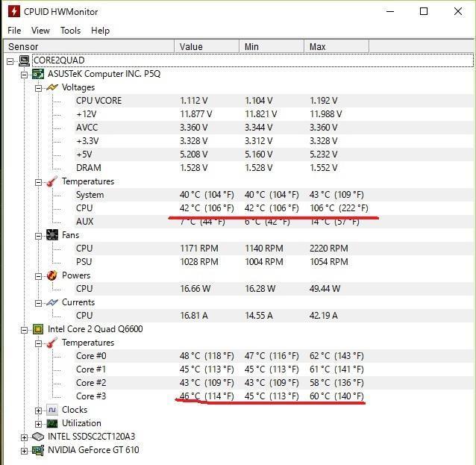The image size is (476, 465).
Task: Click the Min column header
Action: [272, 46]
